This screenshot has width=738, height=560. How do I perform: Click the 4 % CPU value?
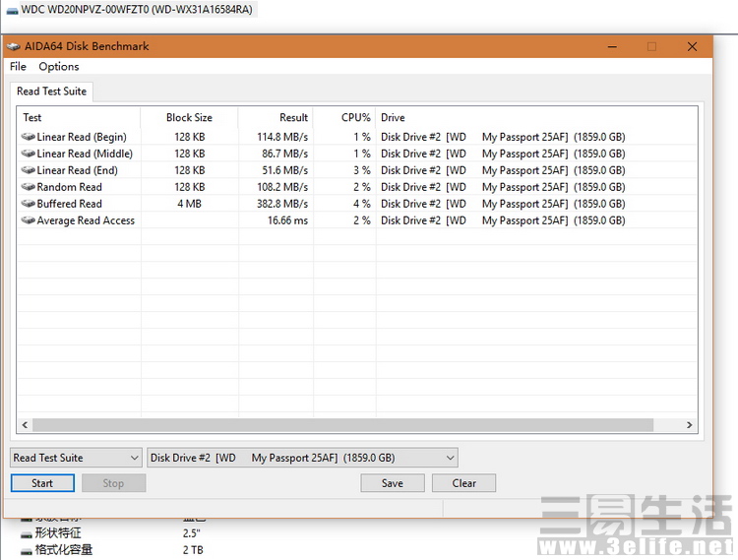pyautogui.click(x=362, y=204)
